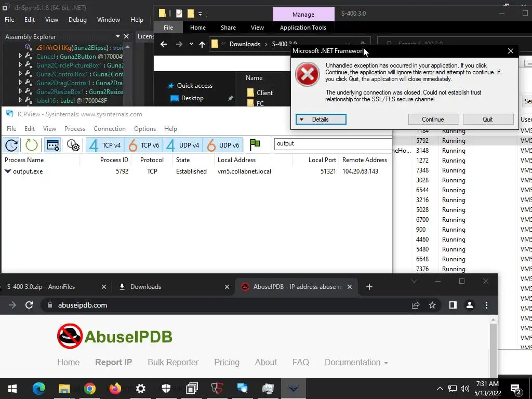This screenshot has height=399, width=532.
Task: Open dnSpy Debug menu
Action: (x=77, y=20)
